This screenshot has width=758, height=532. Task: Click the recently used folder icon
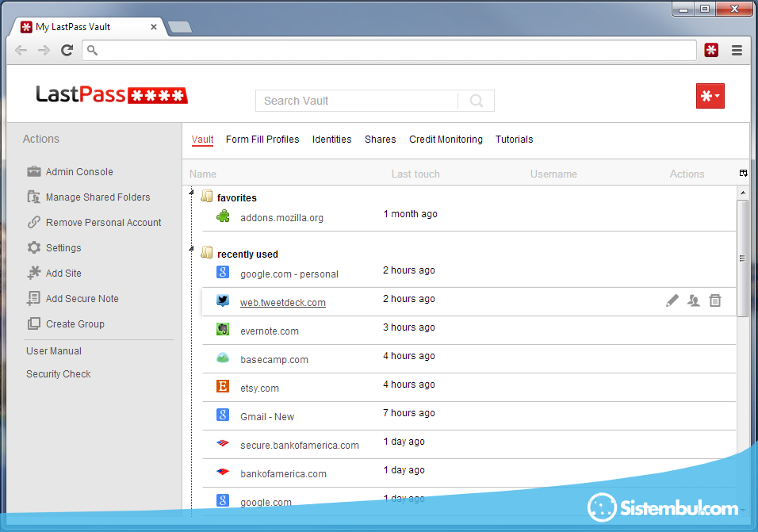(x=207, y=252)
